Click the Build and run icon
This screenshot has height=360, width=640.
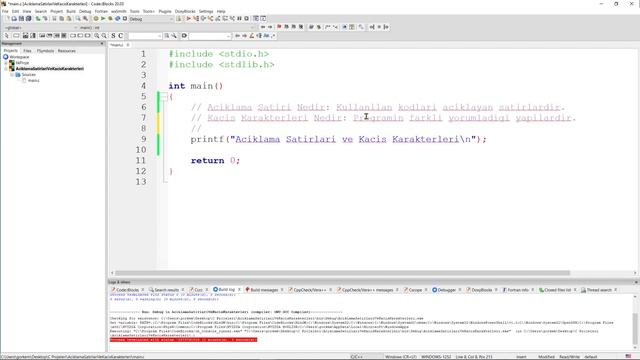110,19
